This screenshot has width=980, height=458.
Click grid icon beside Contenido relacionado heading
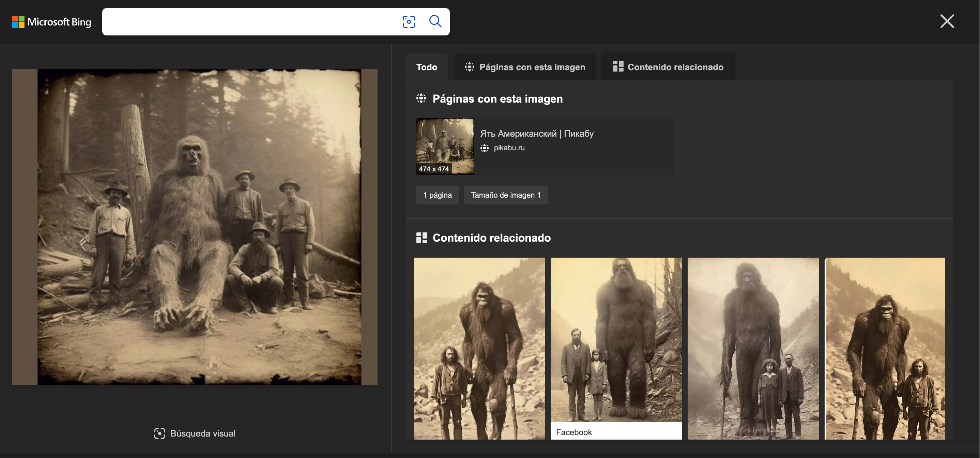click(422, 238)
